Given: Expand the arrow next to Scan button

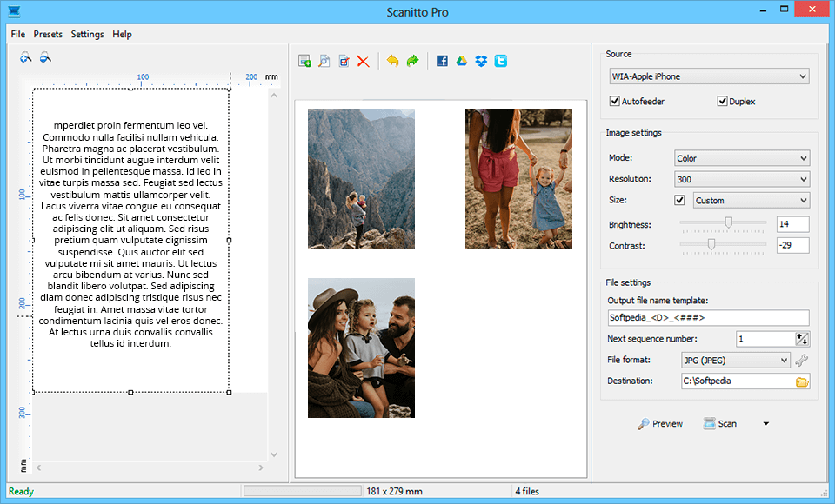Looking at the screenshot, I should pos(765,424).
